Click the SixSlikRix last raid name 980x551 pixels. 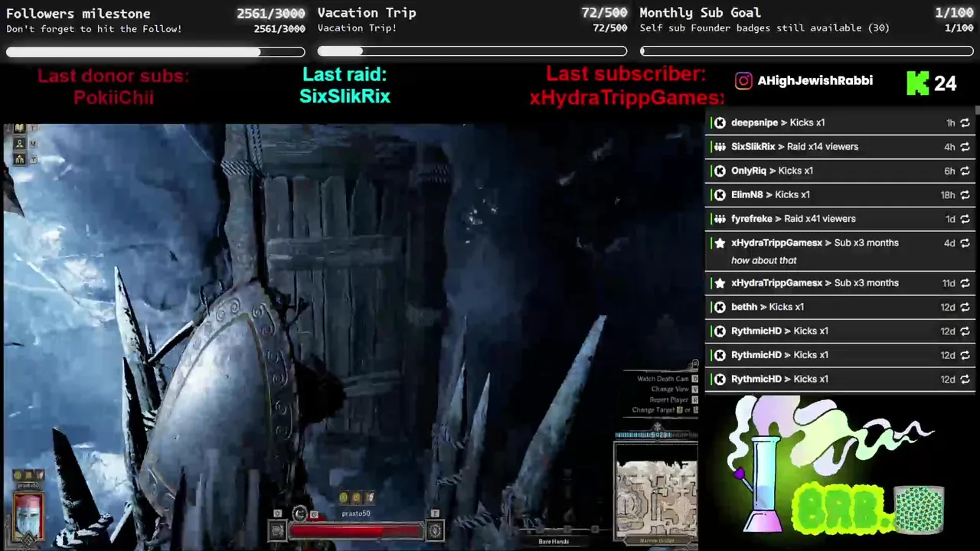click(x=345, y=96)
